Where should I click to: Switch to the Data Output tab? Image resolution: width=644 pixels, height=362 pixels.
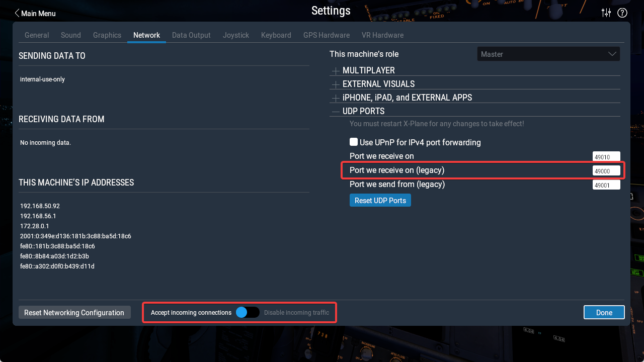tap(191, 35)
